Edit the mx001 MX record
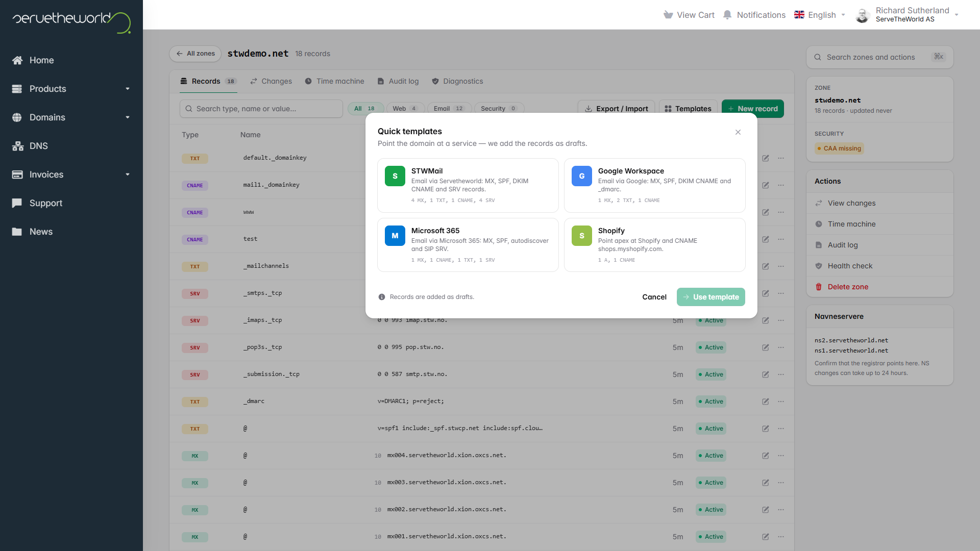 tap(766, 537)
